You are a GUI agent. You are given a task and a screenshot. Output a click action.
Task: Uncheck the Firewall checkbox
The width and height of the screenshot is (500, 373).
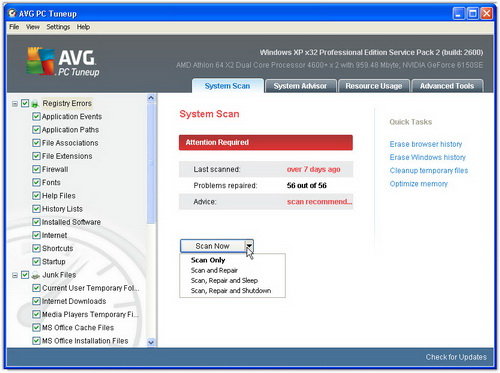pyautogui.click(x=36, y=169)
